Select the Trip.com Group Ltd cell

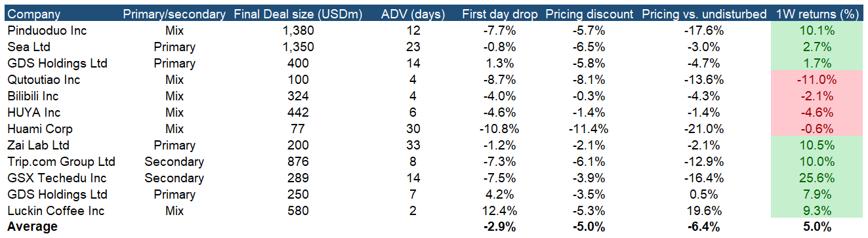[x=61, y=162]
